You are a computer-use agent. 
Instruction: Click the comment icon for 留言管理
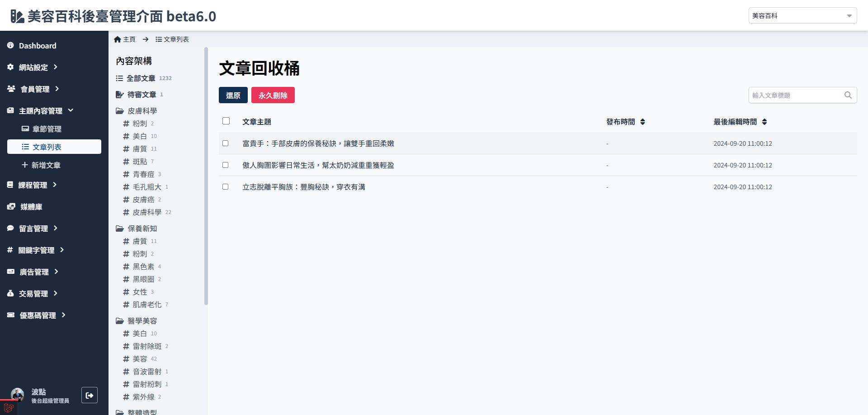tap(10, 228)
